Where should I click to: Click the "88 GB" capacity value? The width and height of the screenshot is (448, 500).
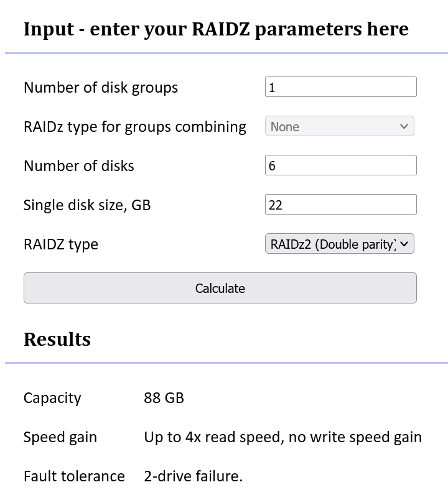point(164,398)
